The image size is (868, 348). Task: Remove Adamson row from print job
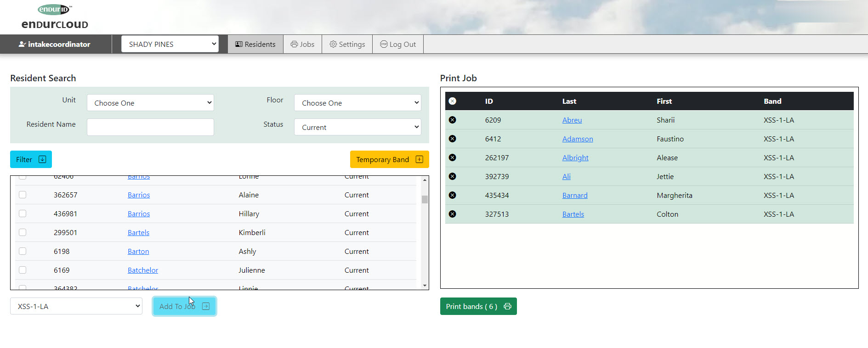point(452,139)
